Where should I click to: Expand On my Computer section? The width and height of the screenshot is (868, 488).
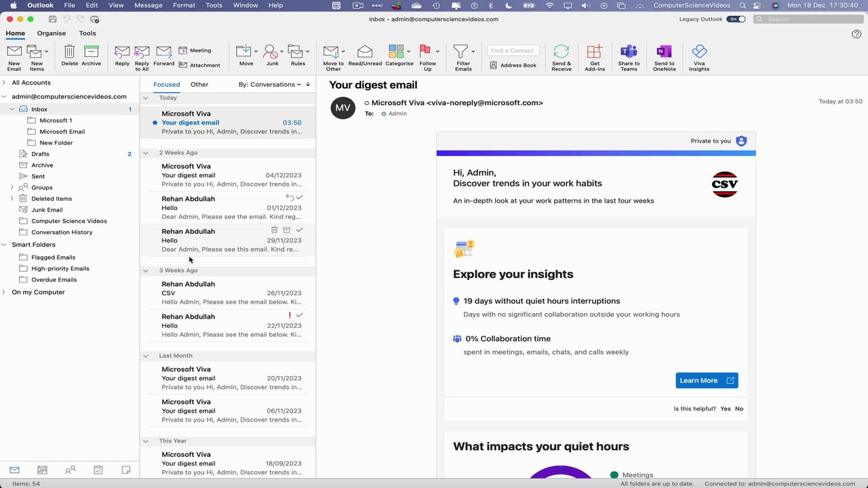pyautogui.click(x=4, y=292)
